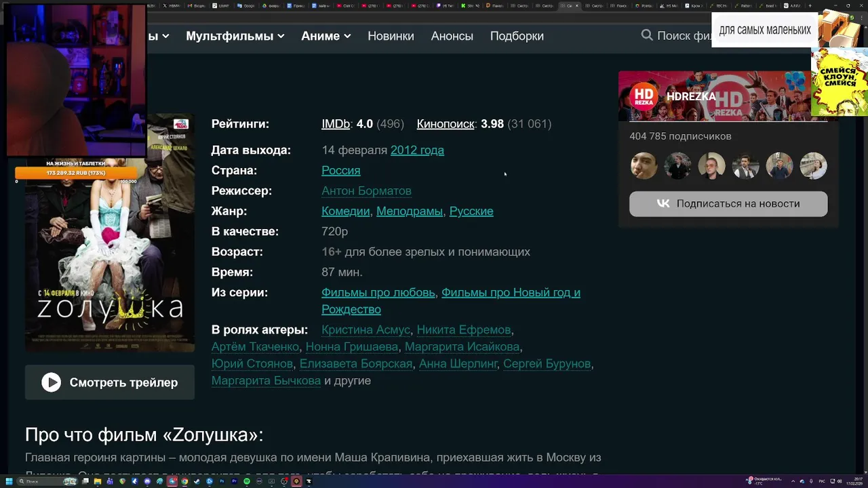Open the Русские genre link
The height and width of the screenshot is (488, 868).
pos(471,211)
